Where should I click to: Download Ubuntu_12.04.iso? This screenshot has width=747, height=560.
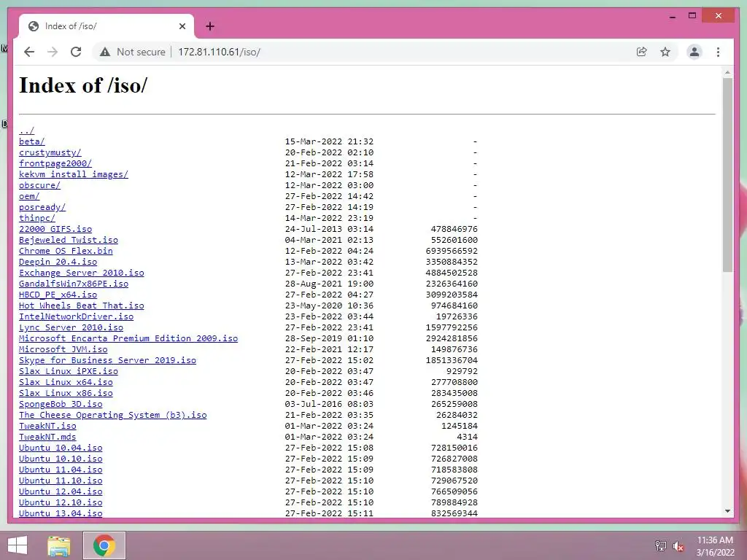[x=61, y=492]
